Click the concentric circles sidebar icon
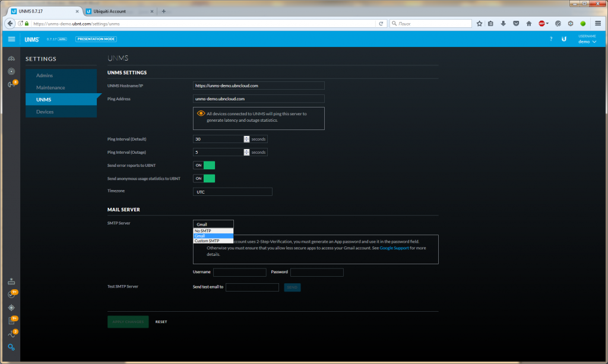Viewport: 608px width, 364px height. click(11, 71)
